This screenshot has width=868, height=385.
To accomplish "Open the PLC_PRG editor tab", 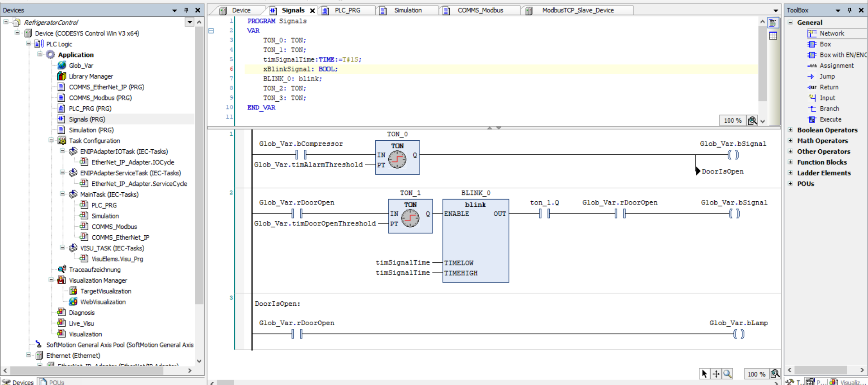I will tap(347, 10).
